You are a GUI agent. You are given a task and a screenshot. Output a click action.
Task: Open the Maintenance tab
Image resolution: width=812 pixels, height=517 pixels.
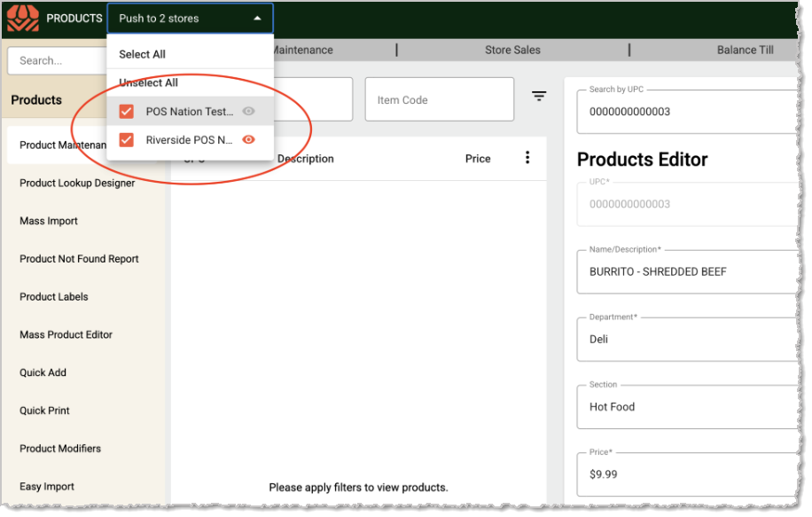(x=303, y=51)
